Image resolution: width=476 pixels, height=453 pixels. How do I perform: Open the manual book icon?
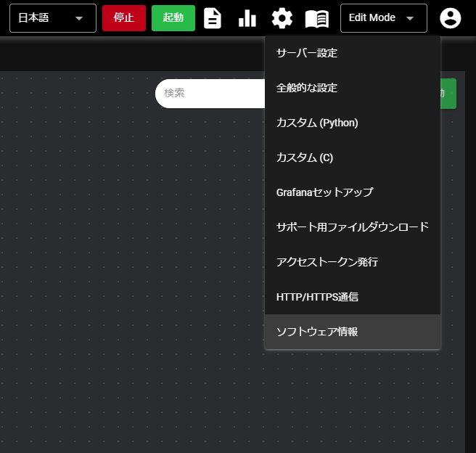[316, 18]
